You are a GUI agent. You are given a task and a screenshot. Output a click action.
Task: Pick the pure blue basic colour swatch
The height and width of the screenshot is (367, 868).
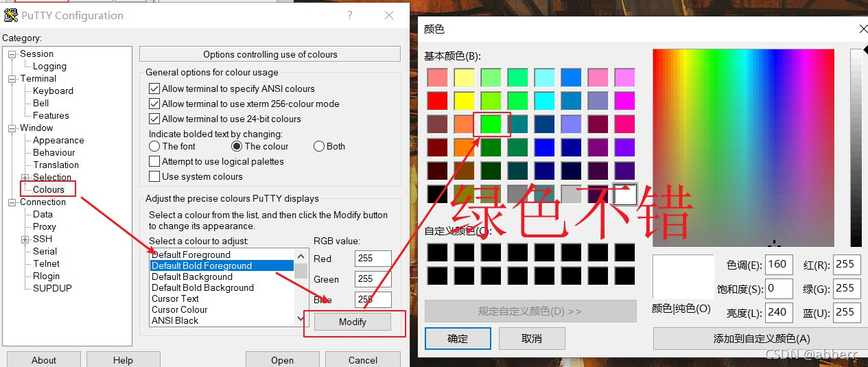(544, 147)
